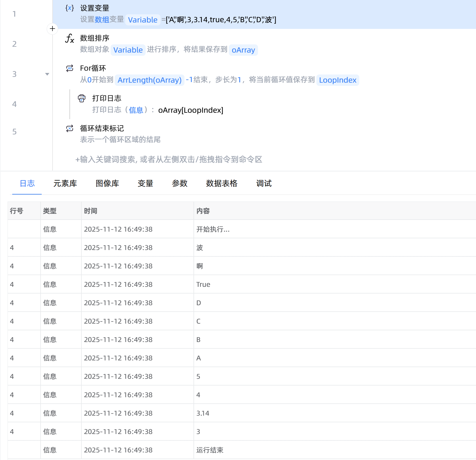Click the ArrLength(oArray) expression tag
The image size is (476, 460).
pos(149,80)
